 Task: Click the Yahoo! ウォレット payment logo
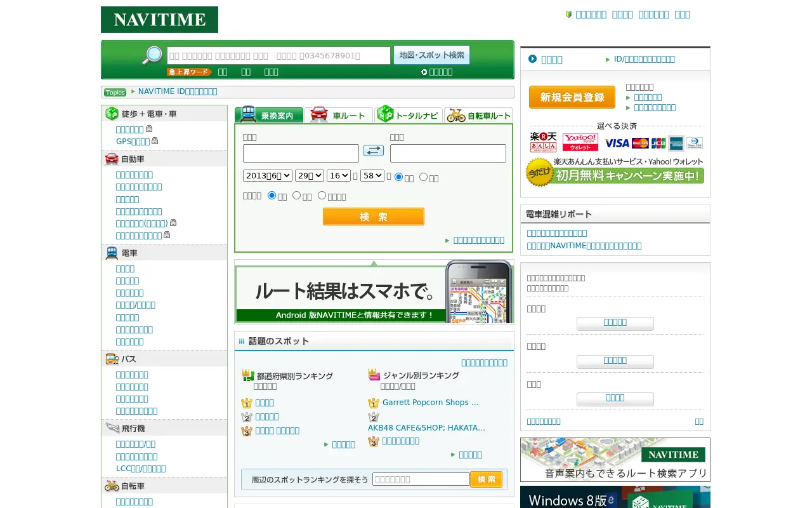(580, 142)
